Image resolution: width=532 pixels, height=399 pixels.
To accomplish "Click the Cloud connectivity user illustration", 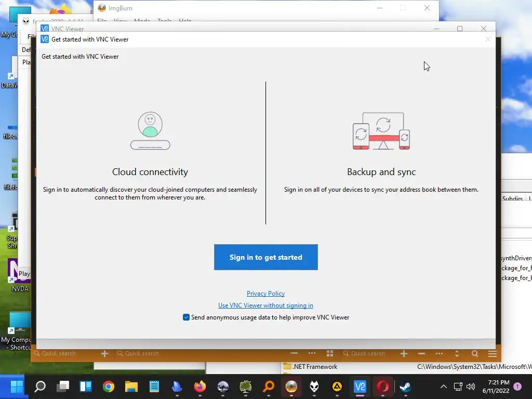I will click(x=150, y=130).
